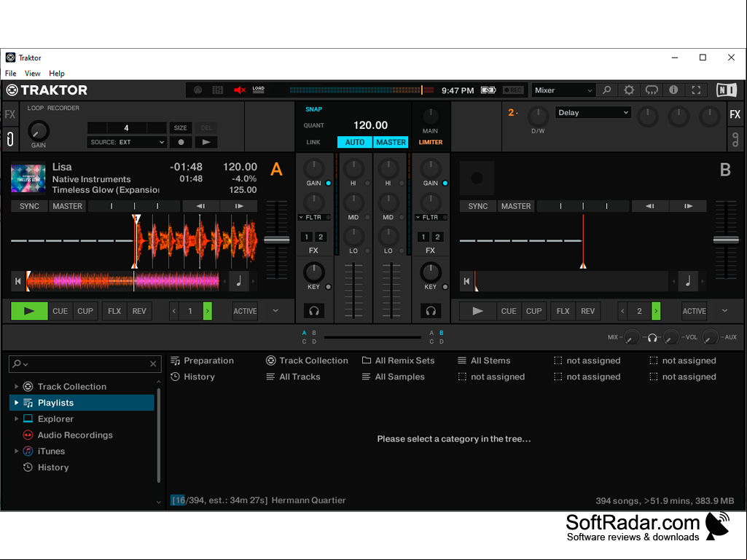Click left attachment clip icon under FX

click(x=10, y=139)
